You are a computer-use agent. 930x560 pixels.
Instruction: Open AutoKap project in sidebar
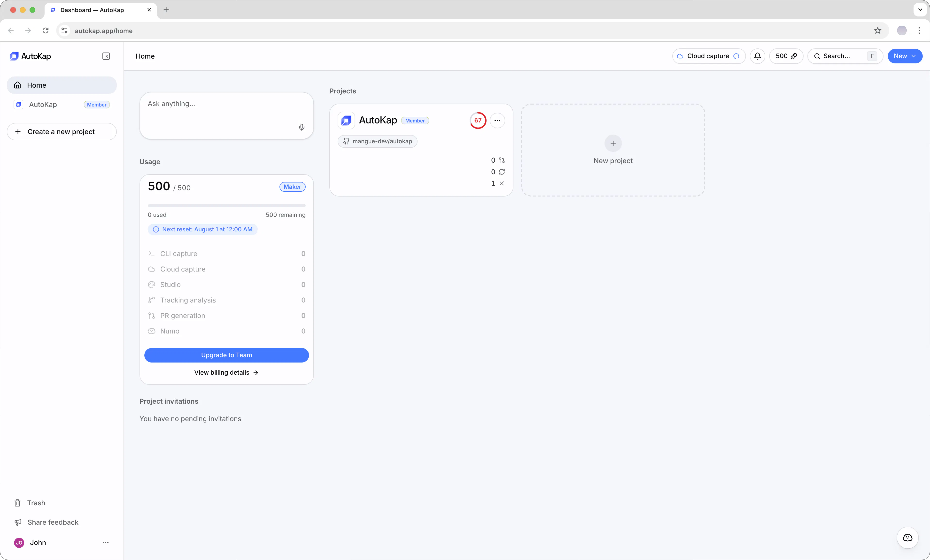pos(62,105)
